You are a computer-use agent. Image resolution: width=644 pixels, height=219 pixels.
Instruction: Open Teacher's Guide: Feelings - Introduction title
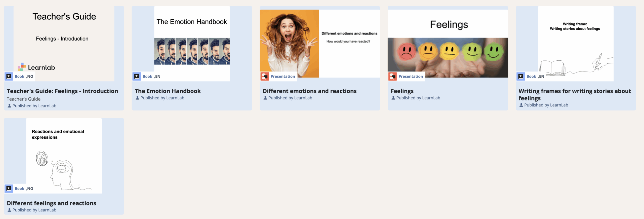tap(62, 91)
